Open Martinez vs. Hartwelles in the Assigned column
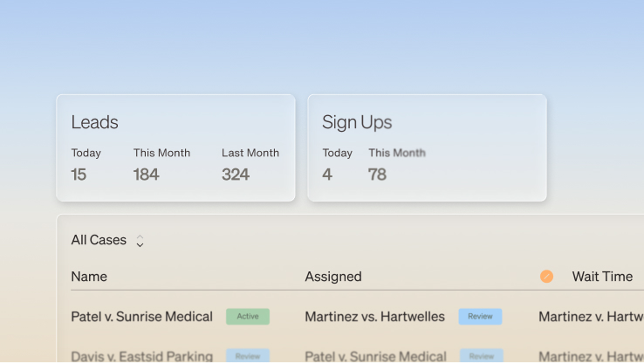 374,317
